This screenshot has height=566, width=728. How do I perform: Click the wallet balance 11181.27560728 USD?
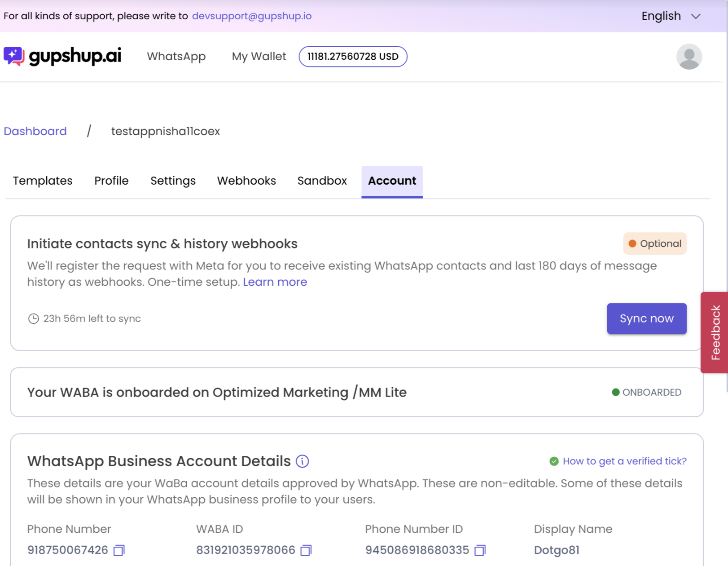[353, 57]
